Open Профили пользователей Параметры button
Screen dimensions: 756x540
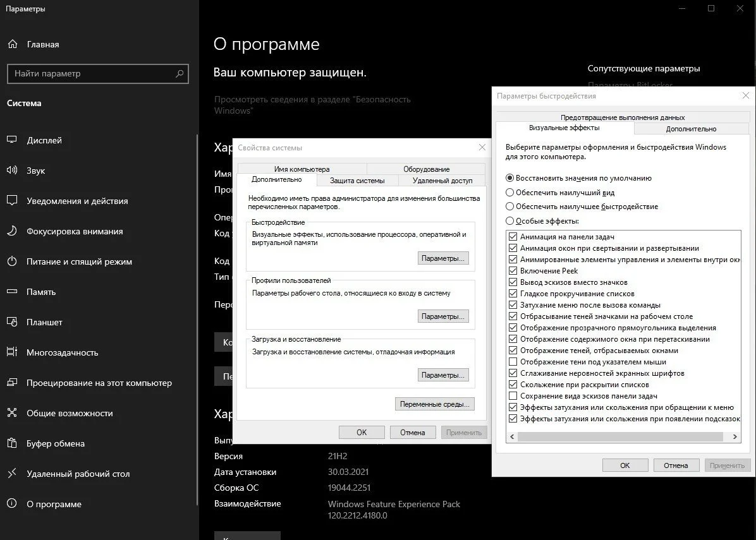coord(443,316)
